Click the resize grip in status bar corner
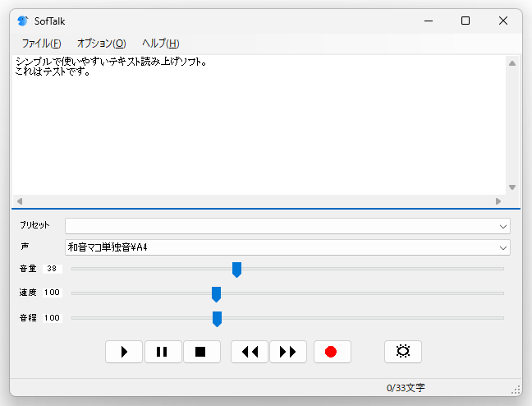Viewport: 532px width, 406px height. tap(516, 390)
